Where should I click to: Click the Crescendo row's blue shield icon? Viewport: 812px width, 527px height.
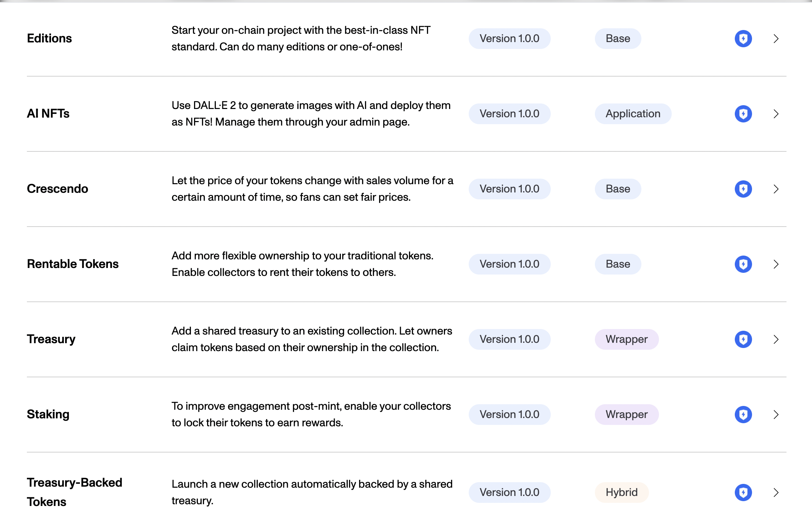coord(743,189)
